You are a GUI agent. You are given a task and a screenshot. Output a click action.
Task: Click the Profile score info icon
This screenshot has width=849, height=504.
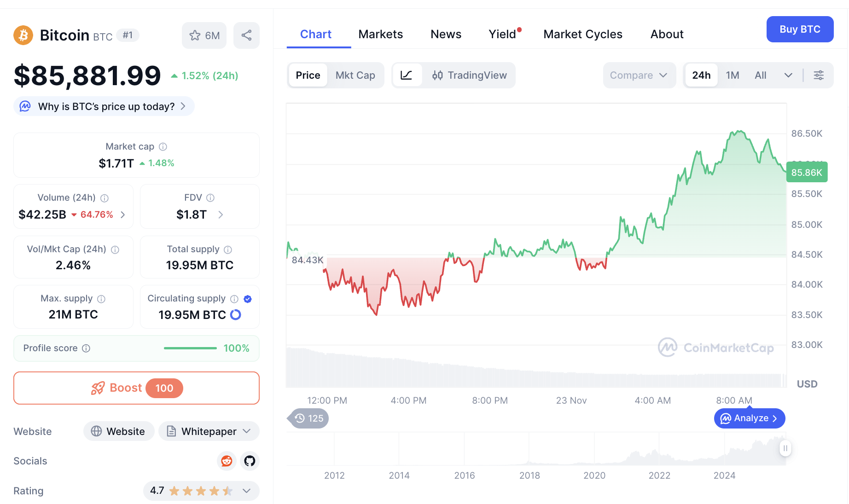click(x=86, y=348)
